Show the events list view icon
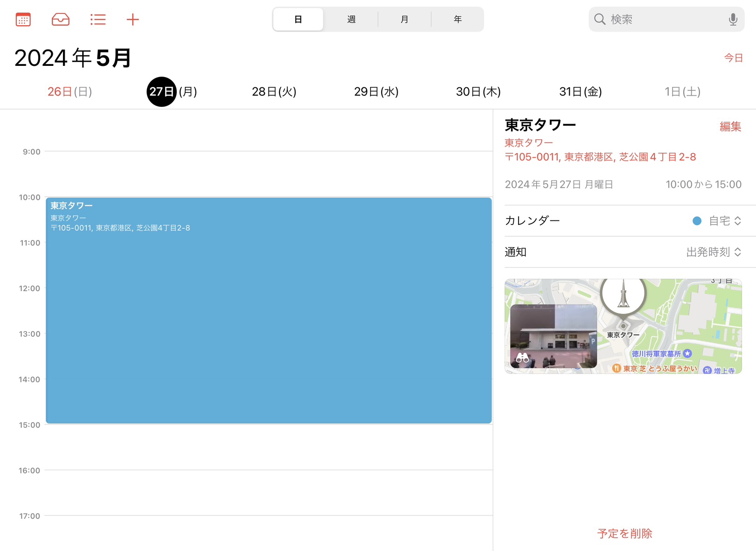Screen dimensions: 756x551 98,20
